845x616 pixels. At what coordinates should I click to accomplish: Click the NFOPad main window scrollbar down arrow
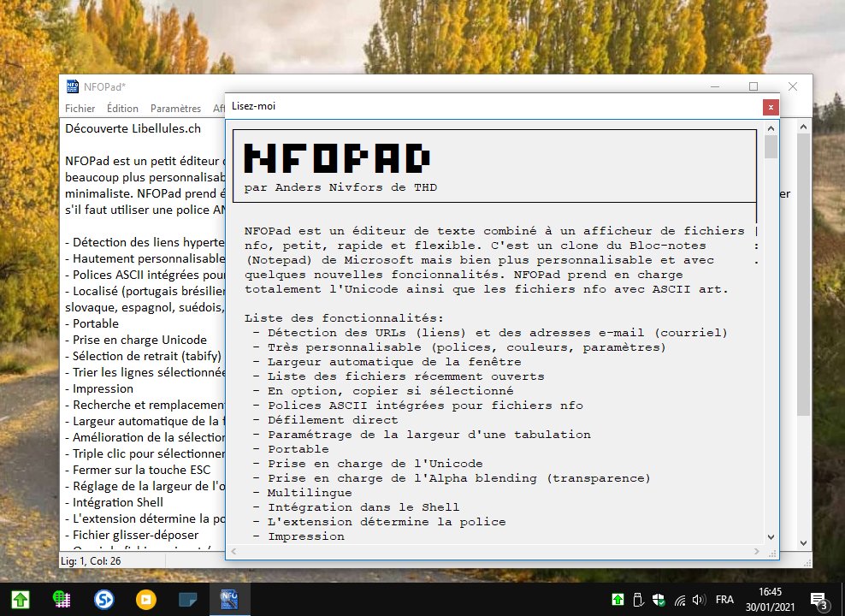[803, 543]
